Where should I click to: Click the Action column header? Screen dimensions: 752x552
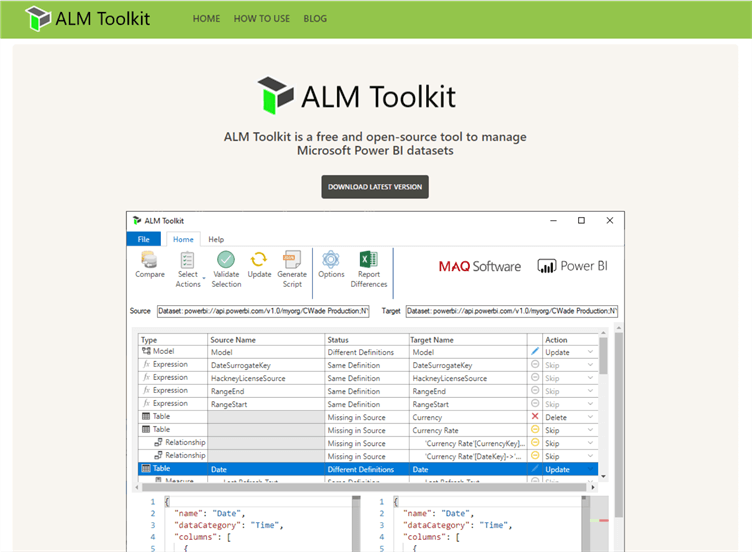click(570, 340)
